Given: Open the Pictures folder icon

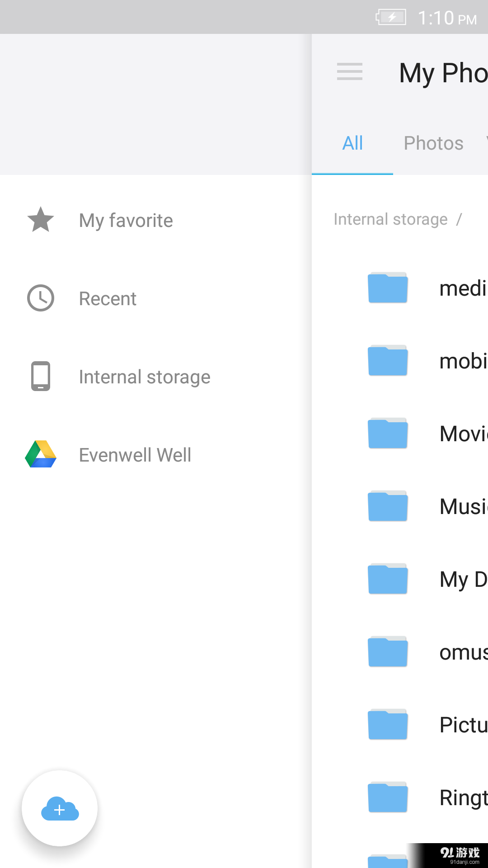Looking at the screenshot, I should [x=388, y=724].
